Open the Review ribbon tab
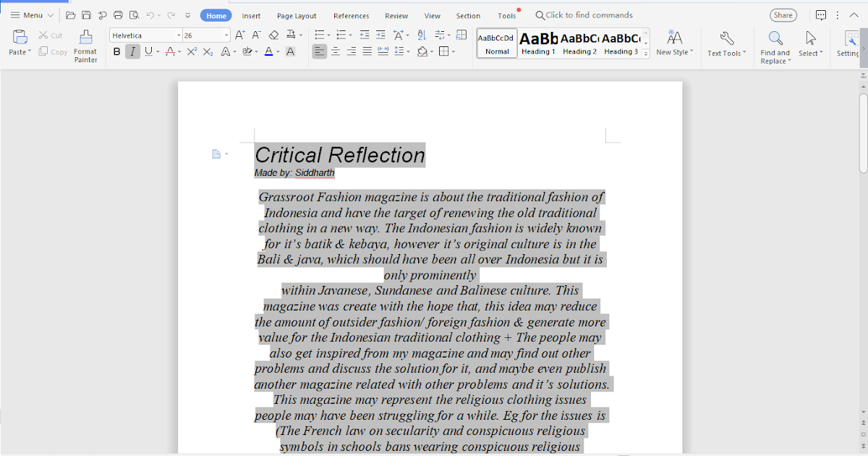The height and width of the screenshot is (456, 868). pyautogui.click(x=396, y=14)
